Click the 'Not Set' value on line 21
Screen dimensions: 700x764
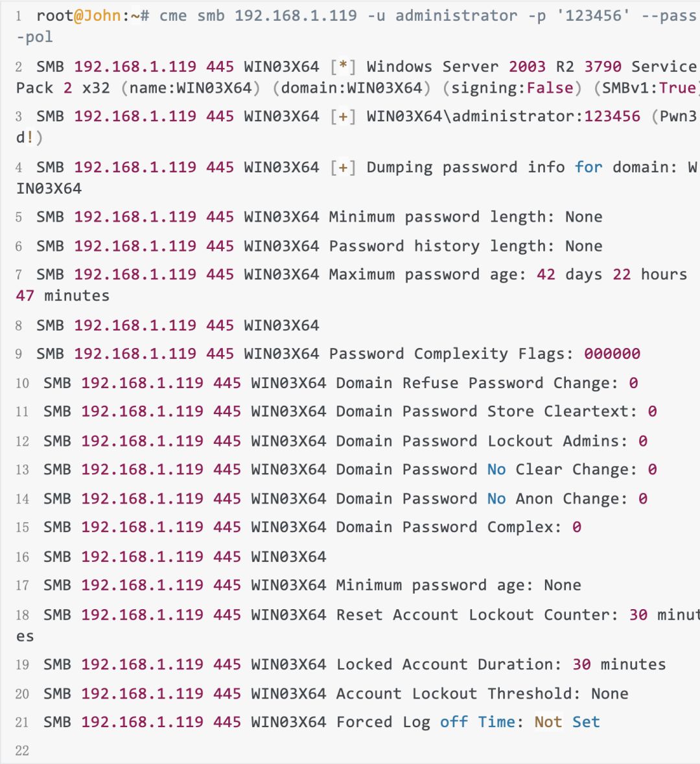pyautogui.click(x=567, y=723)
